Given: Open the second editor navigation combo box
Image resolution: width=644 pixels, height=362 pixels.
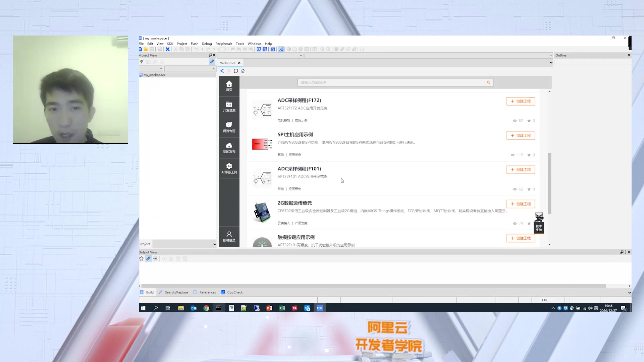Looking at the screenshot, I should pyautogui.click(x=429, y=56).
